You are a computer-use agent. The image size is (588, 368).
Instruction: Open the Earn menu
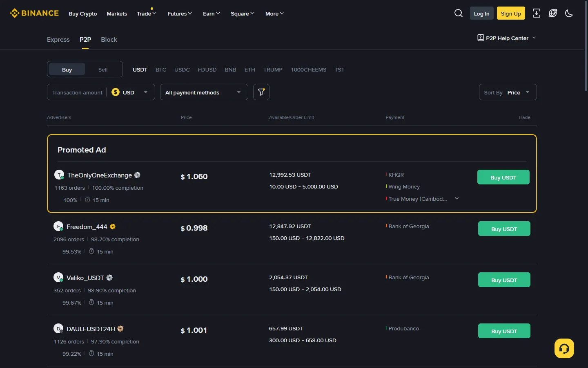pyautogui.click(x=211, y=13)
